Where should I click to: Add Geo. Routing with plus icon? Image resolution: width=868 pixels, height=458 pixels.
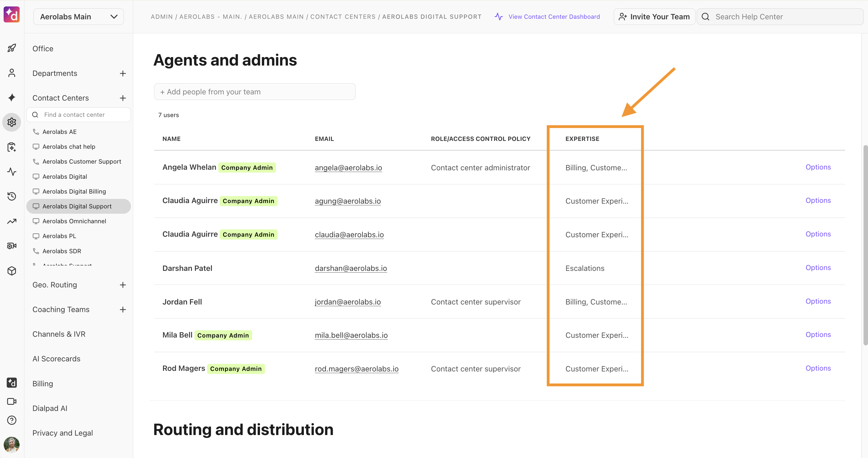point(123,285)
